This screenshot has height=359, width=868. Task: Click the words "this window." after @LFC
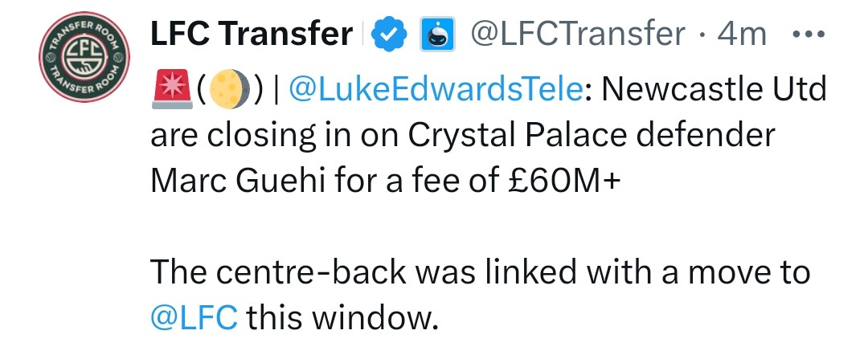[342, 318]
